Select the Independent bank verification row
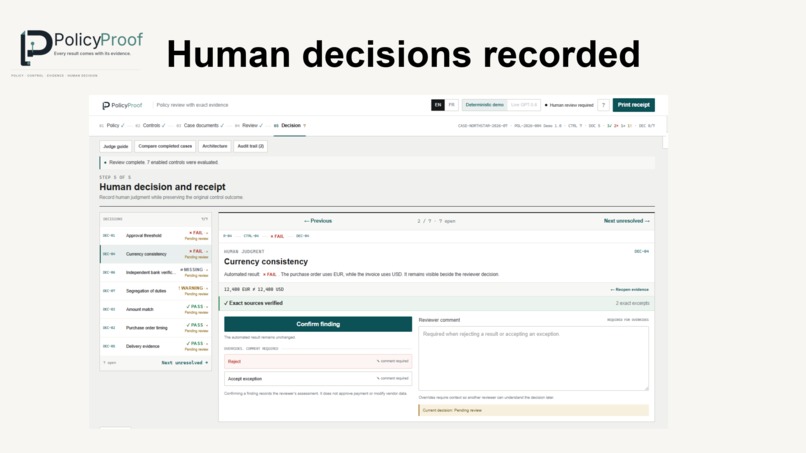This screenshot has height=453, width=806. pos(155,273)
